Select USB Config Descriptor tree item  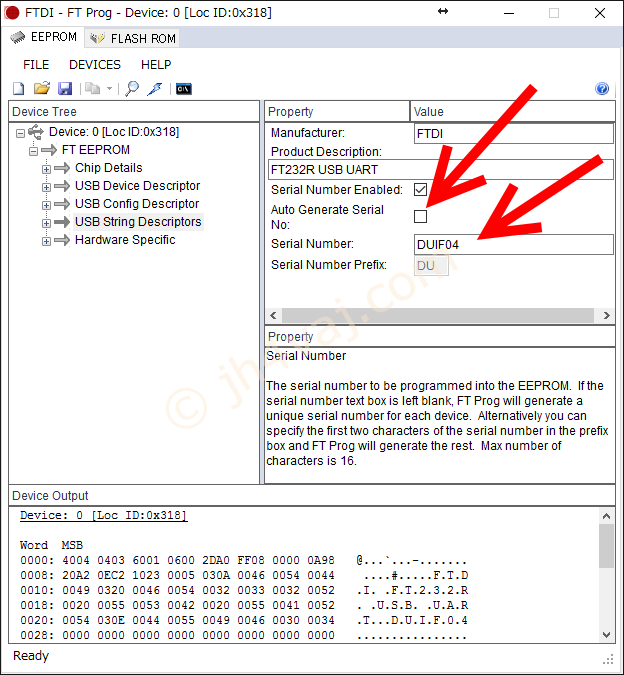click(x=137, y=204)
